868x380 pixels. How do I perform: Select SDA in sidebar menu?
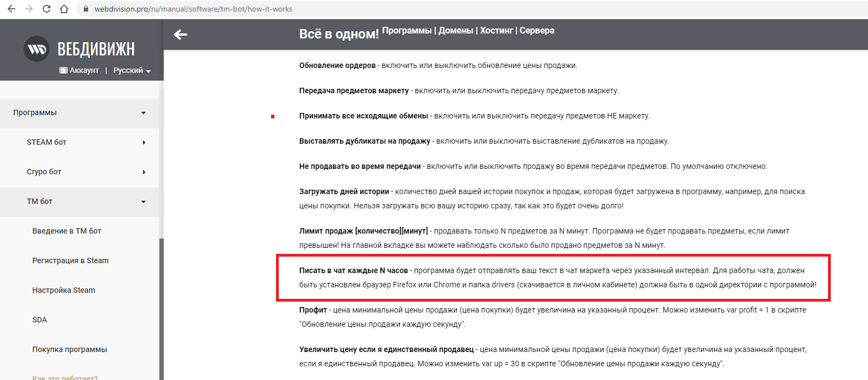pyautogui.click(x=39, y=320)
